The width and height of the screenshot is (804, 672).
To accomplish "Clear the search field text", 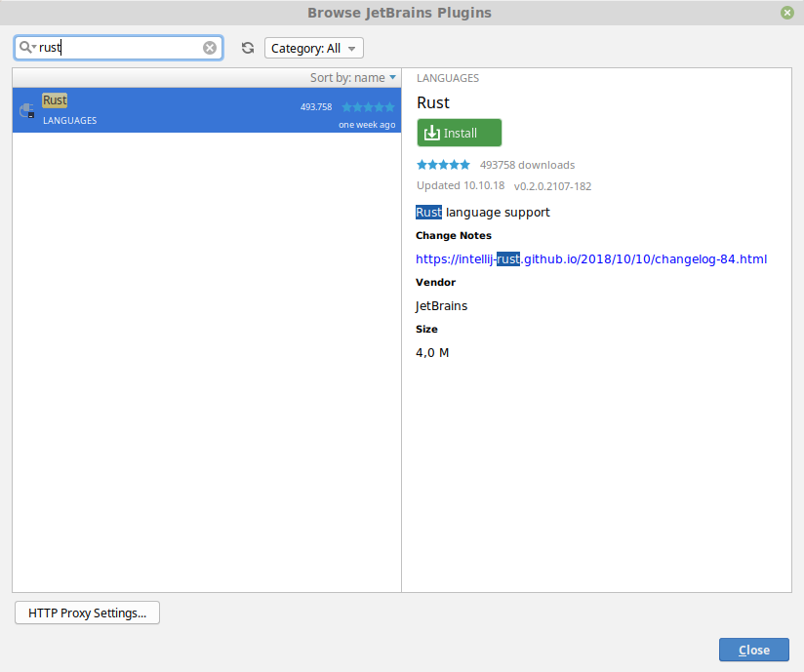I will point(209,48).
